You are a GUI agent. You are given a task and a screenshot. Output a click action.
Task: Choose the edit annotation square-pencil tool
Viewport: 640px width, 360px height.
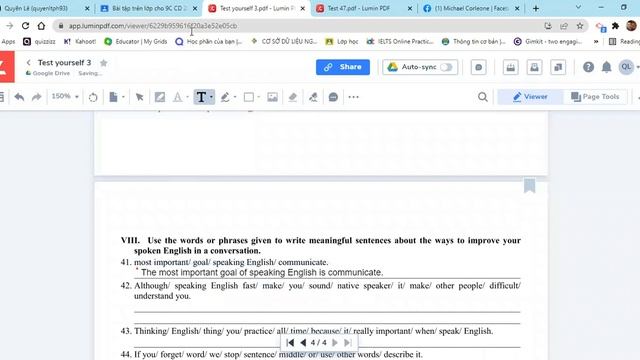(160, 97)
